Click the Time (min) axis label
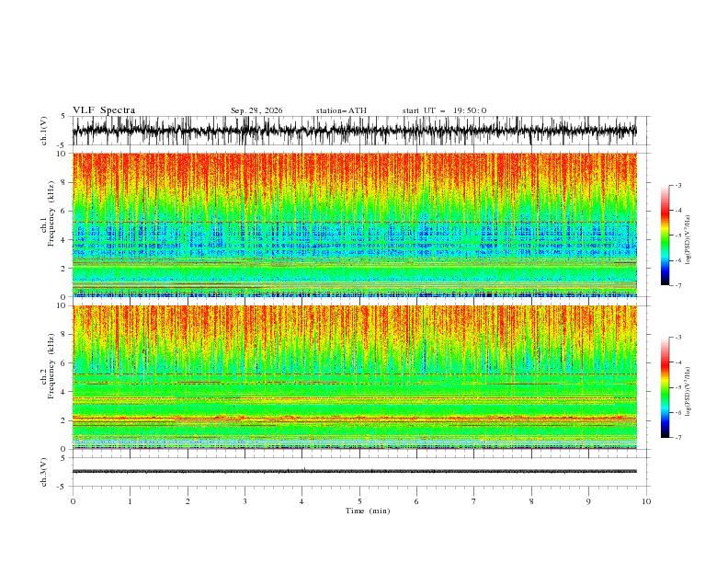The height and width of the screenshot is (563, 728). click(x=368, y=511)
